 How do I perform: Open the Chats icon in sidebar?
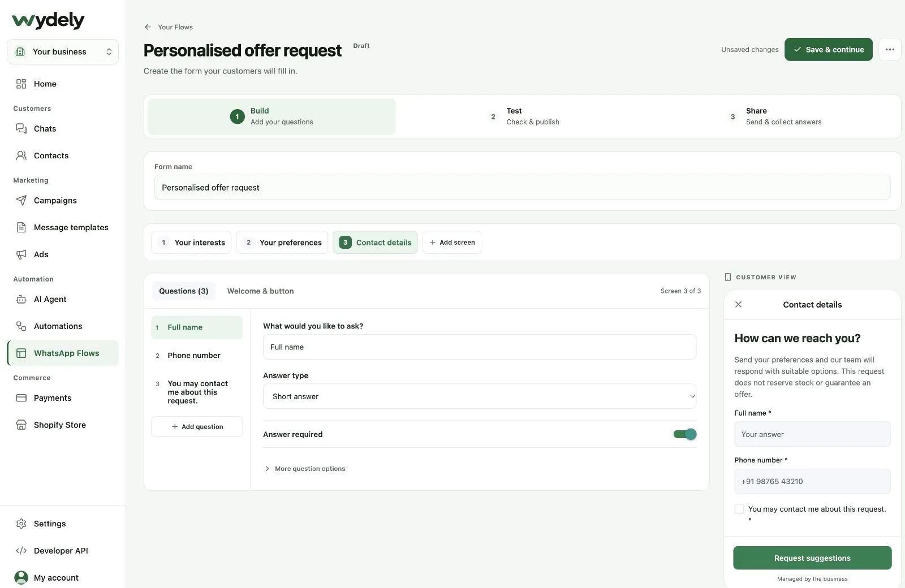(21, 128)
